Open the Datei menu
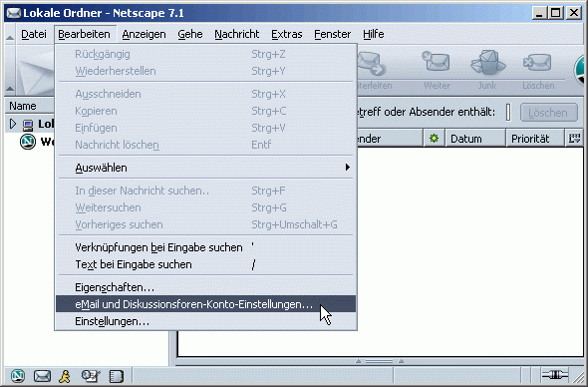The image size is (588, 387). click(x=34, y=34)
